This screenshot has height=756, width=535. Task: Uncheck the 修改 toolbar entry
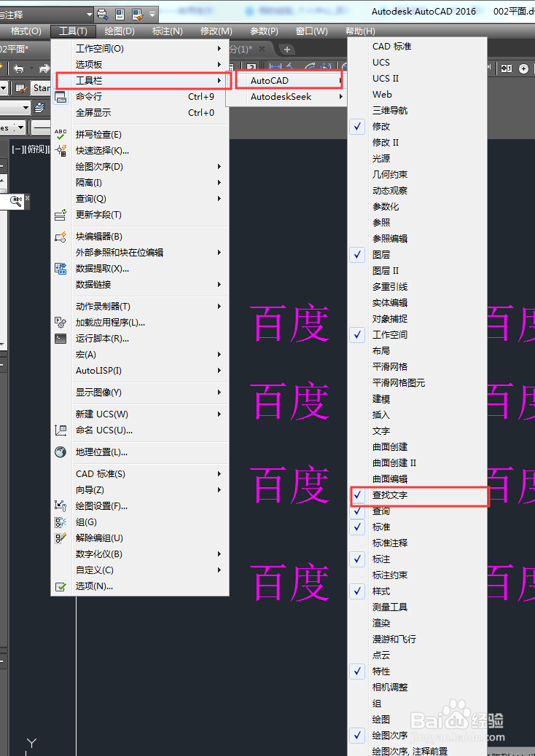(x=418, y=126)
